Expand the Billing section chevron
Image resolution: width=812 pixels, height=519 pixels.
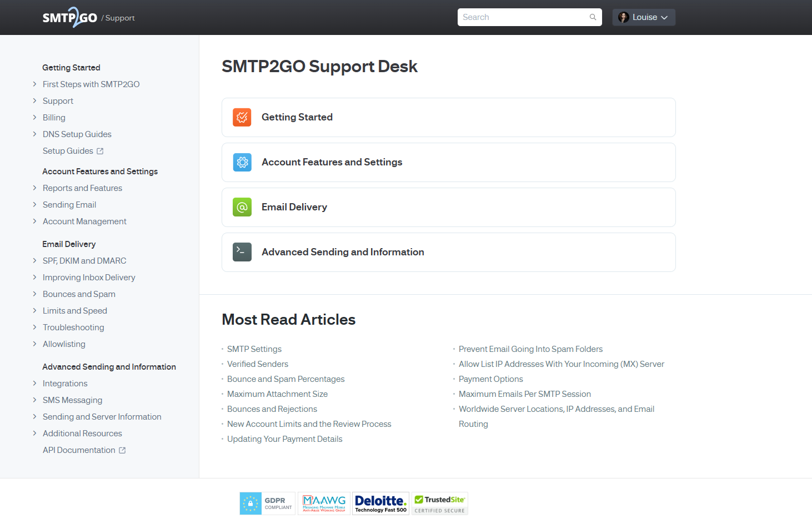tap(34, 118)
